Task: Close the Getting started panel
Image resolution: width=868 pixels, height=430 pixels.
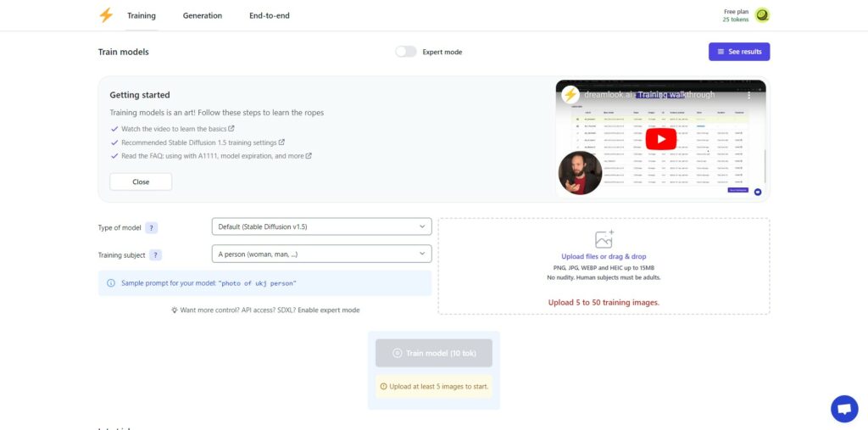Action: click(141, 181)
